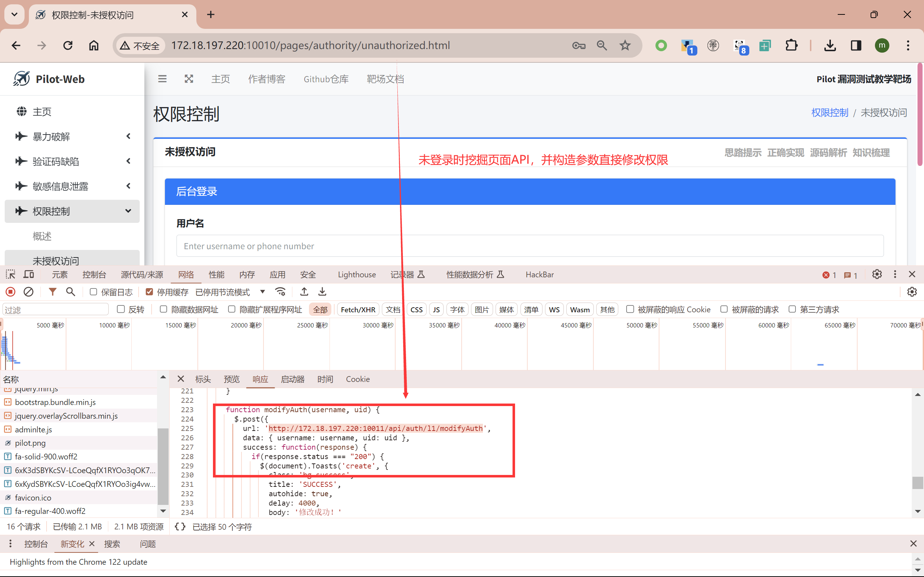The image size is (924, 577).
Task: Open DevTools settings gear
Action: pos(877,274)
